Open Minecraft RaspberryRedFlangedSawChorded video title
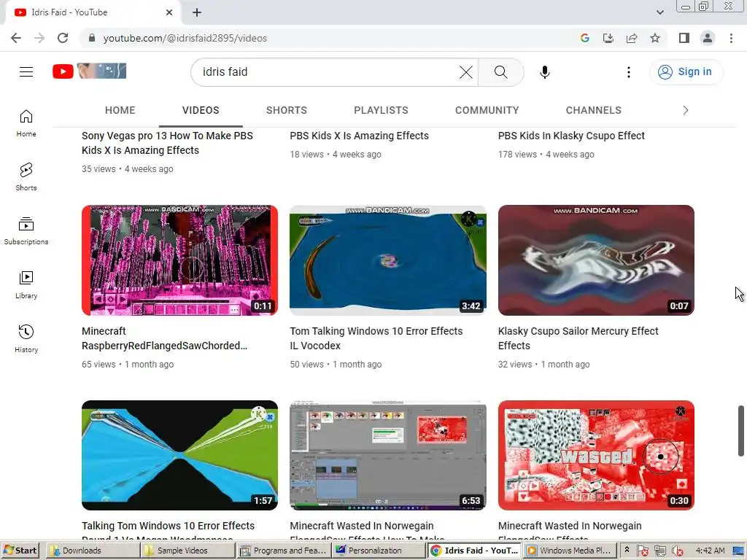 [x=164, y=338]
